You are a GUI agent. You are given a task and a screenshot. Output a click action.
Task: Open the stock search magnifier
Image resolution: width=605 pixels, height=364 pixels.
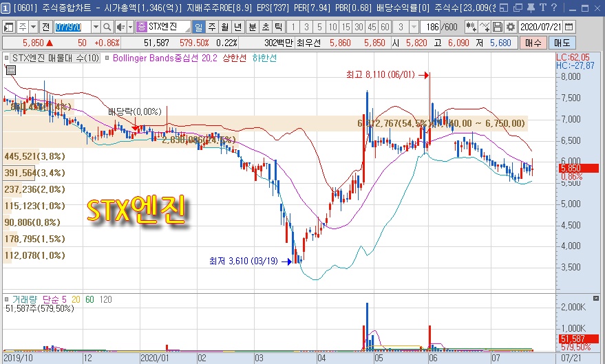[107, 27]
